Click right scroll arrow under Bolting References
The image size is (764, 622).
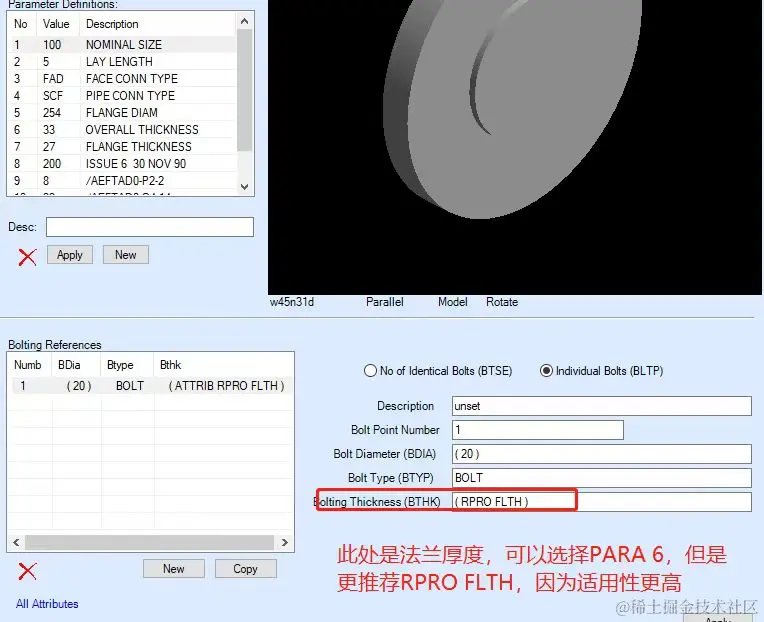tap(285, 542)
